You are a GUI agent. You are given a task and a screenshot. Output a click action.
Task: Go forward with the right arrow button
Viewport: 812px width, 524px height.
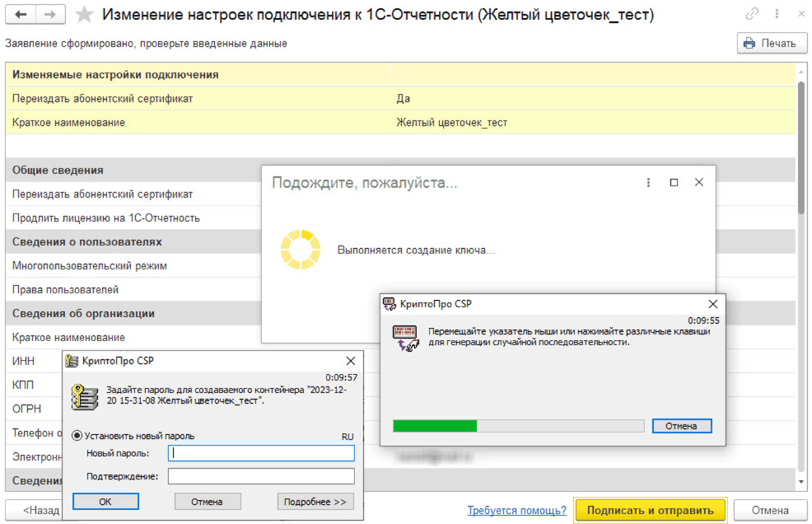(50, 15)
